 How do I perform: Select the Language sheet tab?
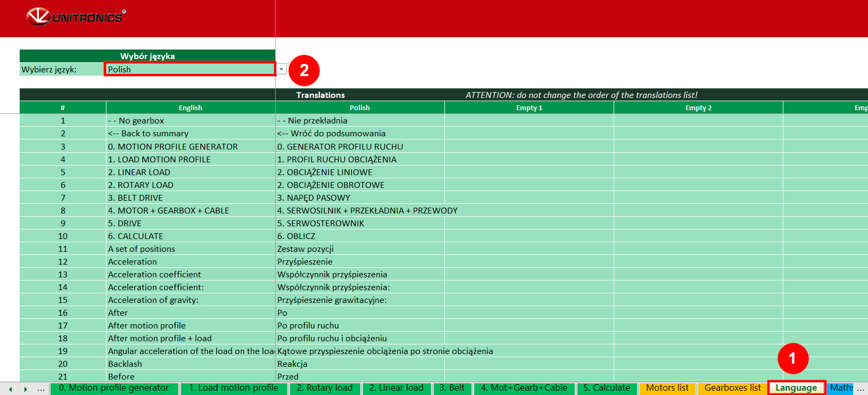796,388
